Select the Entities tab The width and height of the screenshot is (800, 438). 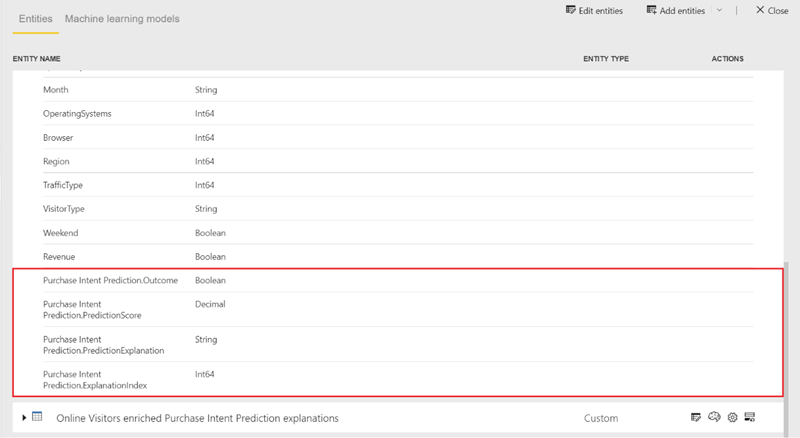(35, 19)
